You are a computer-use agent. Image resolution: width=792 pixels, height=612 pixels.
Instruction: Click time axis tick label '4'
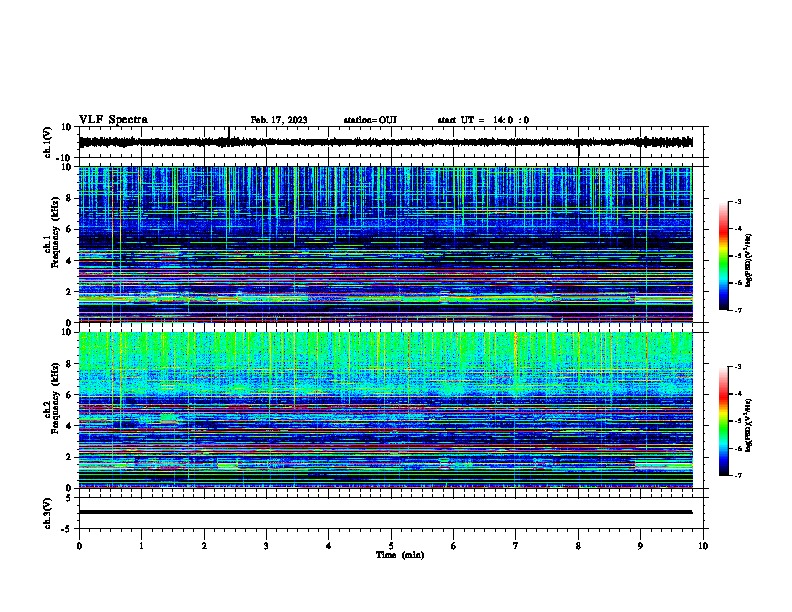coord(329,546)
